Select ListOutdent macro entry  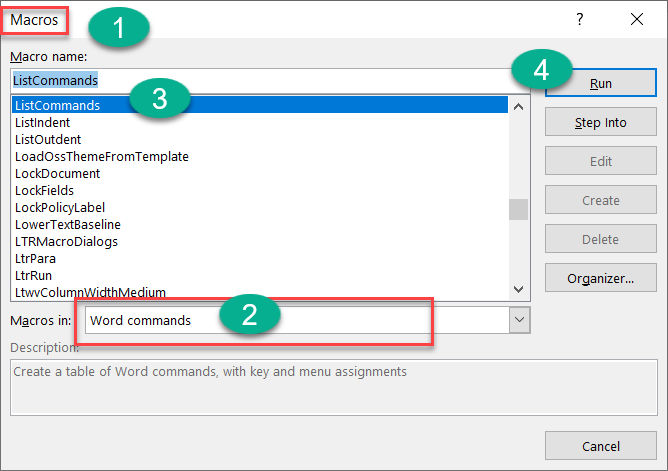(48, 139)
